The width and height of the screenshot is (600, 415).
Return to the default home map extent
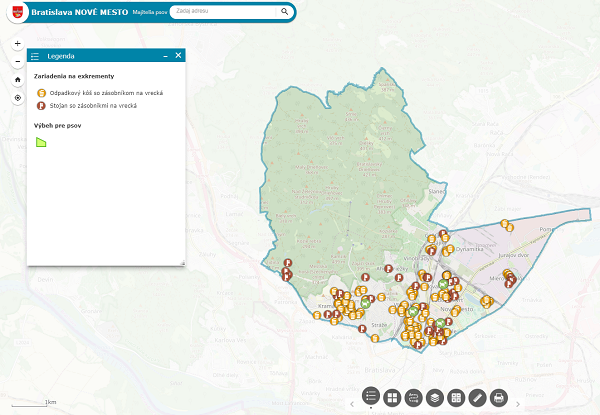pyautogui.click(x=18, y=79)
